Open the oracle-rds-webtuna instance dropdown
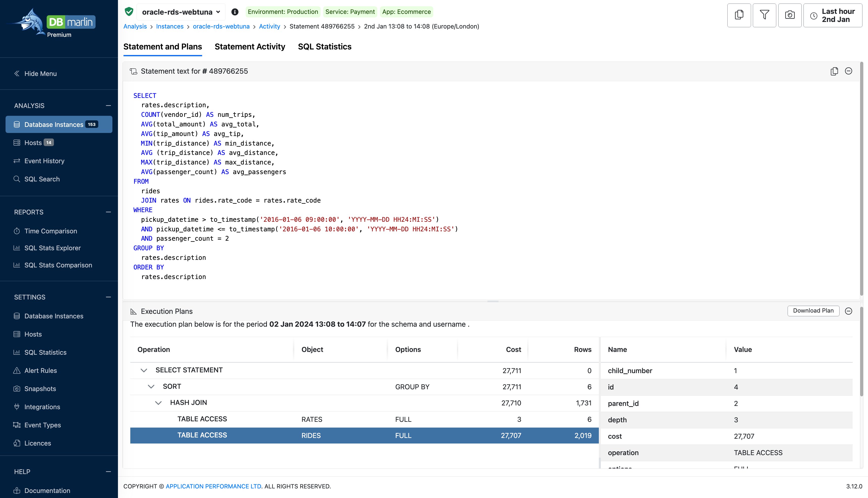This screenshot has width=868, height=498. click(x=181, y=12)
